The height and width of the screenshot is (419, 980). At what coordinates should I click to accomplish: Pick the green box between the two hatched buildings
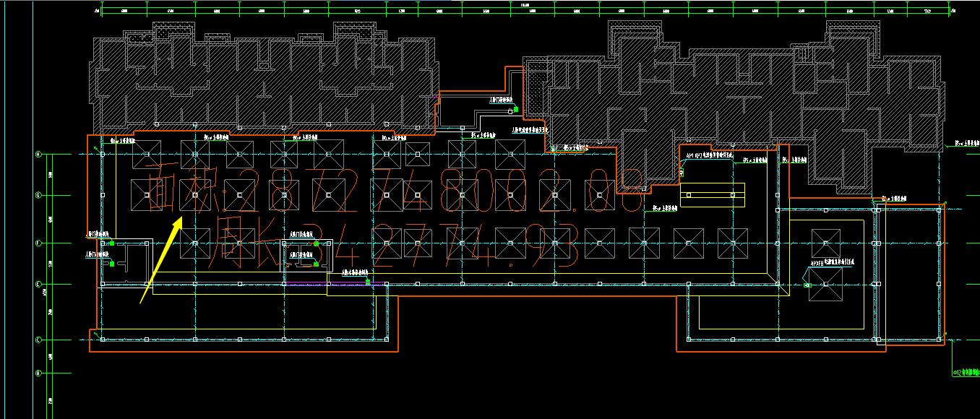coord(515,111)
